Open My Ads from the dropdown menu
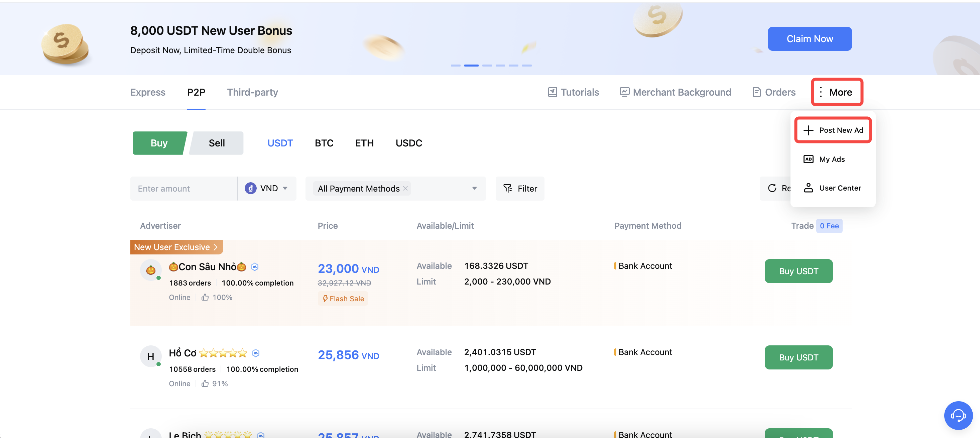 [x=832, y=159]
